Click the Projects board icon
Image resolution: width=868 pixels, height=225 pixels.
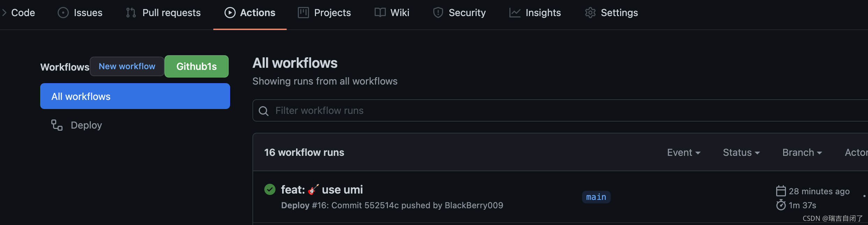pos(303,13)
